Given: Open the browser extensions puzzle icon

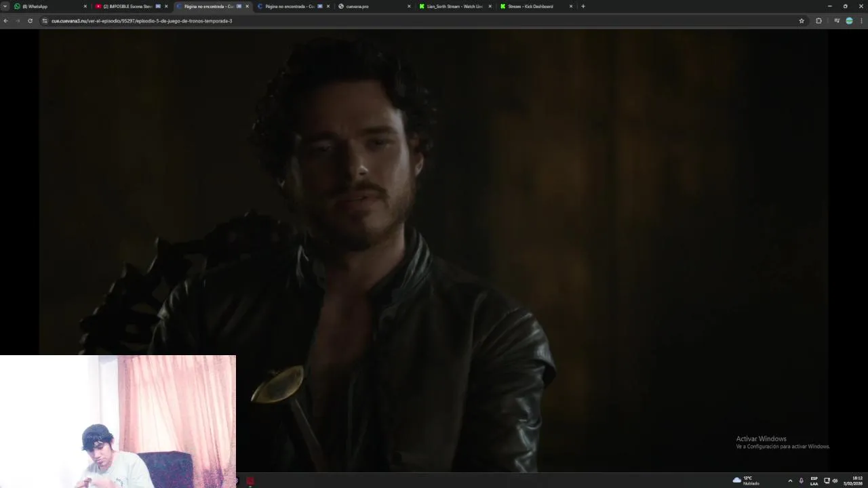Looking at the screenshot, I should [818, 21].
